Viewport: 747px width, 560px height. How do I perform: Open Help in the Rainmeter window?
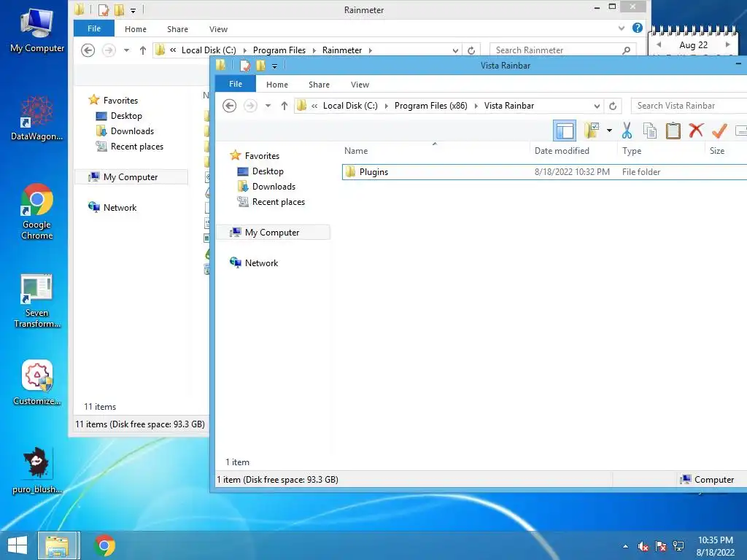point(638,28)
